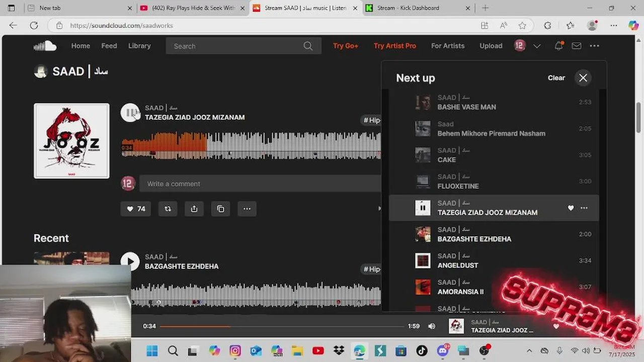Click the player bar progress line

[x=282, y=326]
